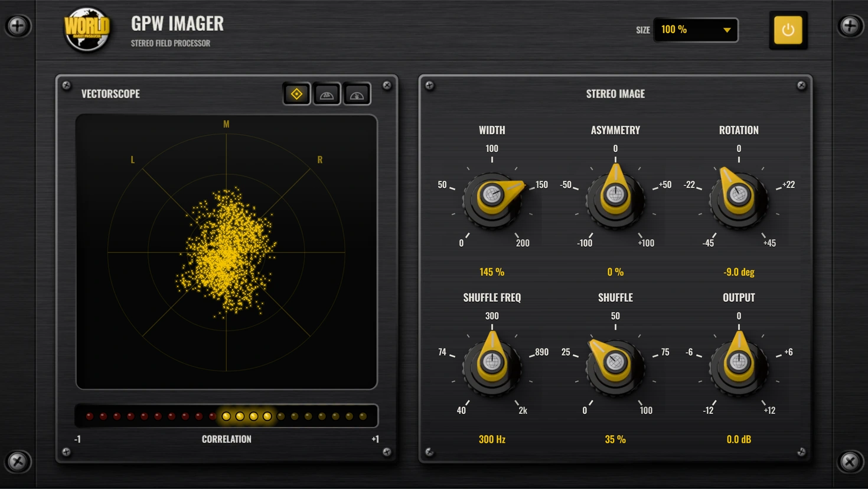Click the VECTORSCOPE panel heading
The width and height of the screenshot is (868, 489).
(x=110, y=94)
